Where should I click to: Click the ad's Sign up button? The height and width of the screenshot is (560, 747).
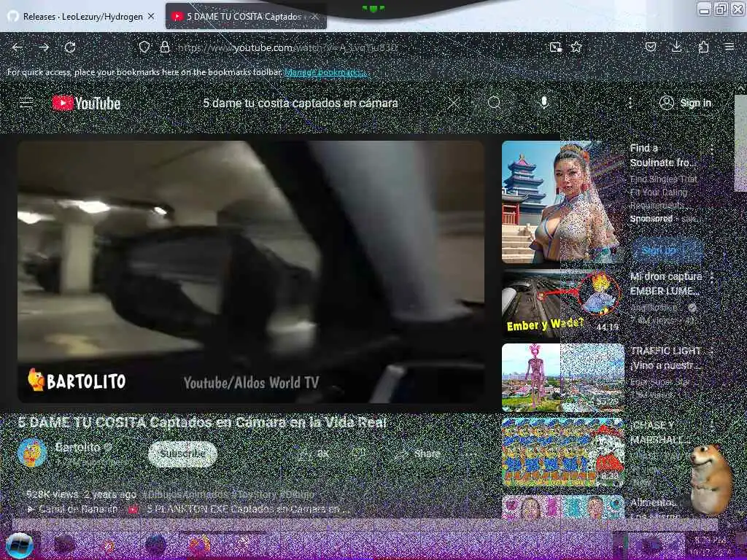(x=667, y=251)
